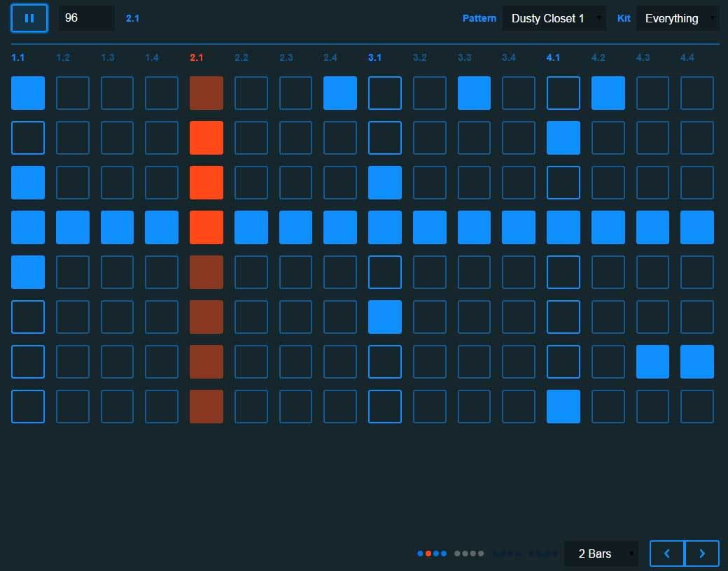The image size is (728, 571).
Task: Turn off bottom-row active step under 4.1
Action: point(563,407)
